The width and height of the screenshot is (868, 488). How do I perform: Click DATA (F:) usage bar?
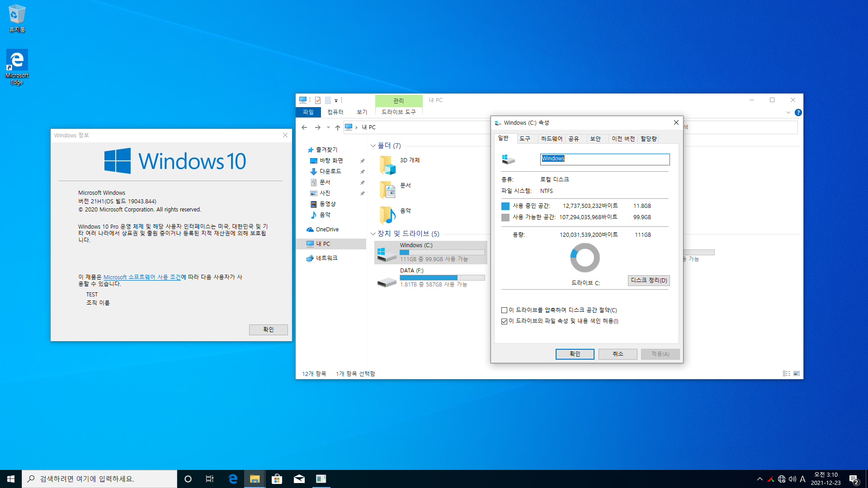point(442,277)
